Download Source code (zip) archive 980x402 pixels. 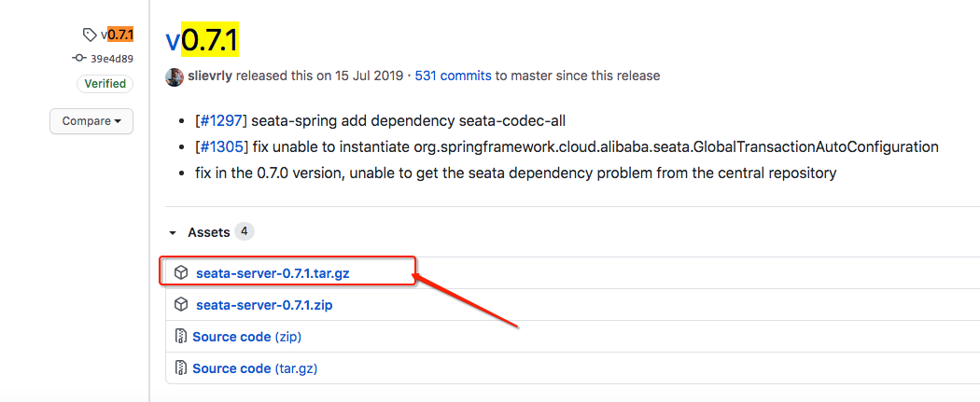pos(246,337)
